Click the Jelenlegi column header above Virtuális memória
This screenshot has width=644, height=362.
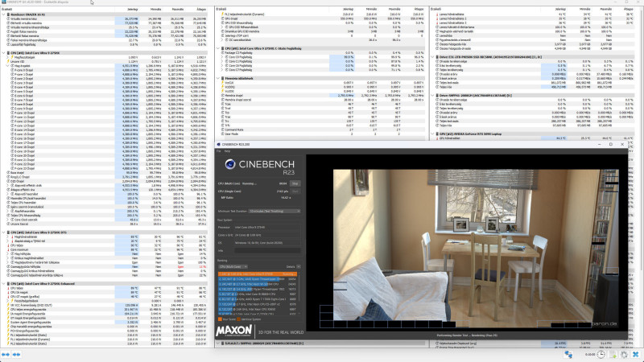[132, 9]
